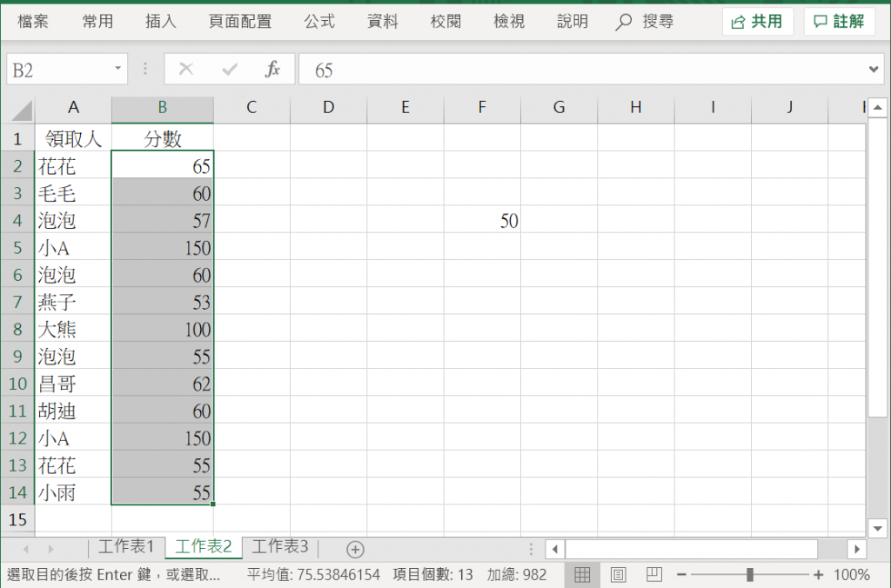Click vertical scrollbar down arrow
The width and height of the screenshot is (891, 588).
(x=878, y=528)
